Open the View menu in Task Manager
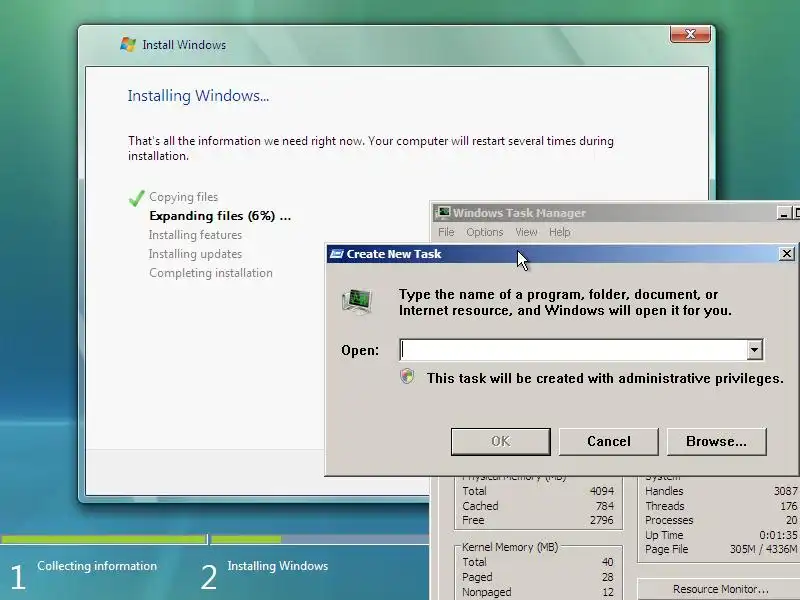 526,232
